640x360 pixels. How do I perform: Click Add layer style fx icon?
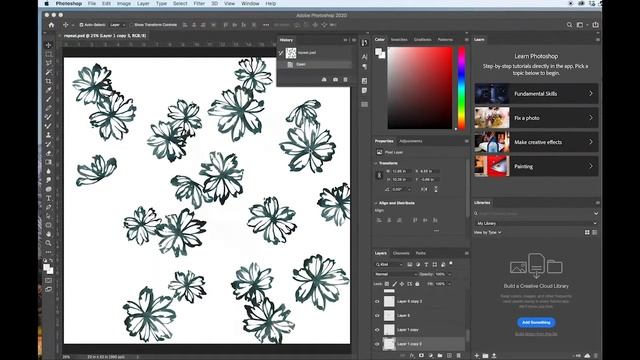point(412,356)
